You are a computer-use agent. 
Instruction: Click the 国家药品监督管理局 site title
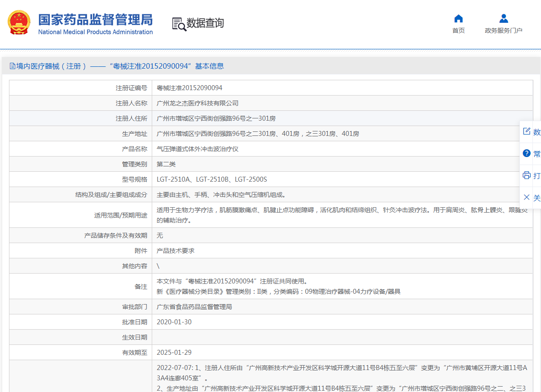click(x=95, y=20)
